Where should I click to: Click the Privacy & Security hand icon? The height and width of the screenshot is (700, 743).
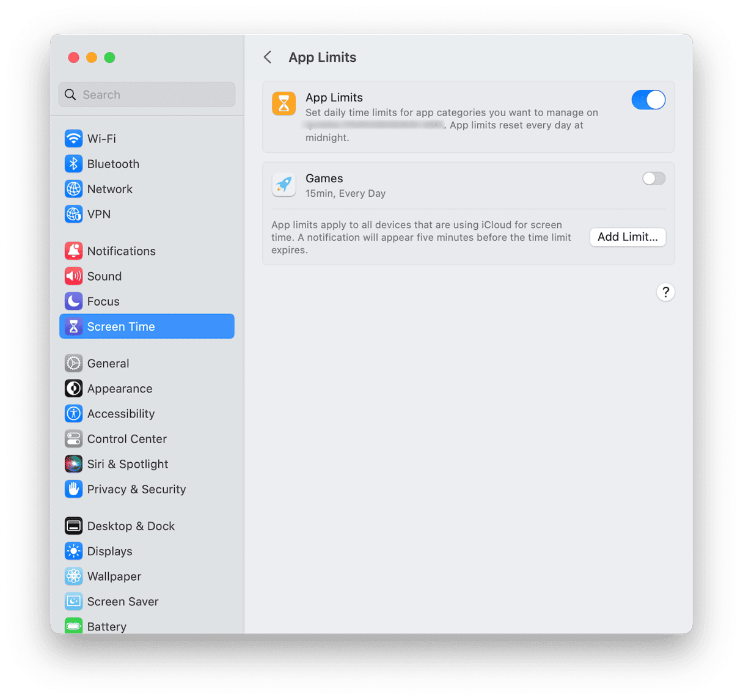[73, 489]
